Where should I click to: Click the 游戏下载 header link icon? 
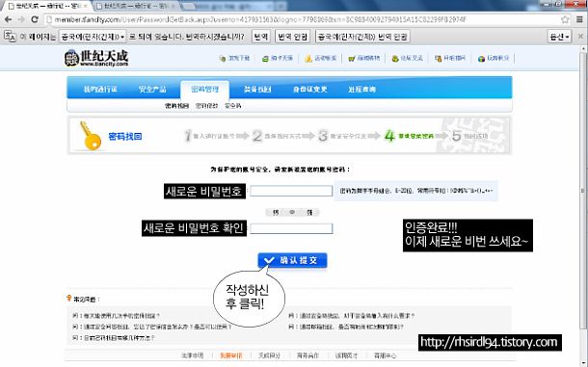tap(223, 59)
